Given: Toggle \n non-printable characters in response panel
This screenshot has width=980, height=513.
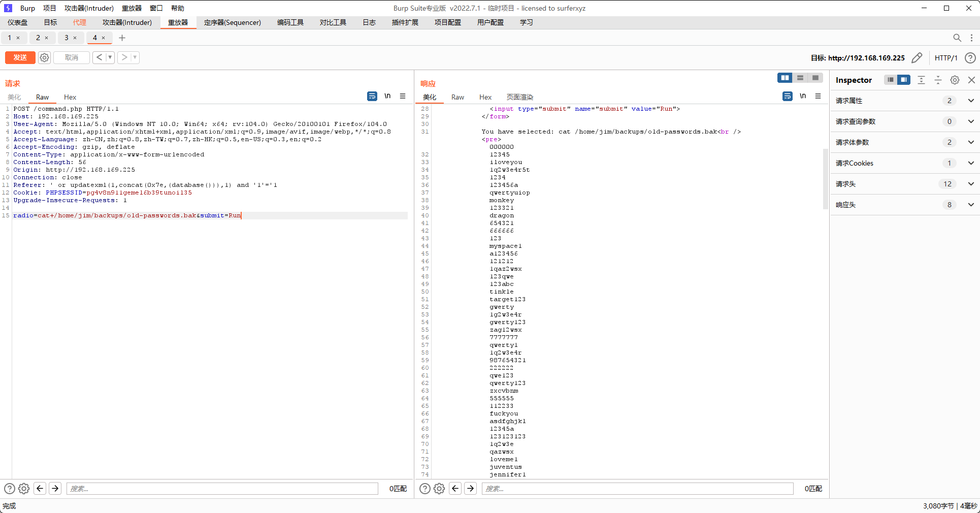Looking at the screenshot, I should point(803,96).
